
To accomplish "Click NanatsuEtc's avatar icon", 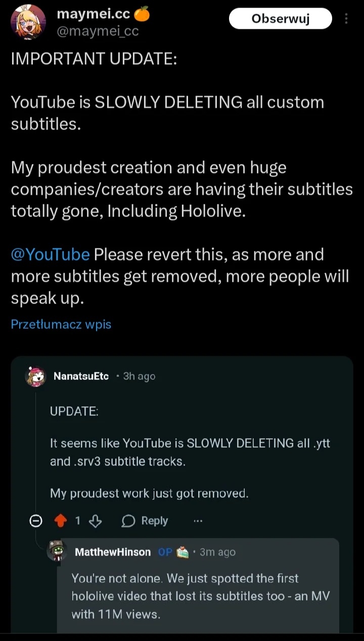I will [x=35, y=376].
